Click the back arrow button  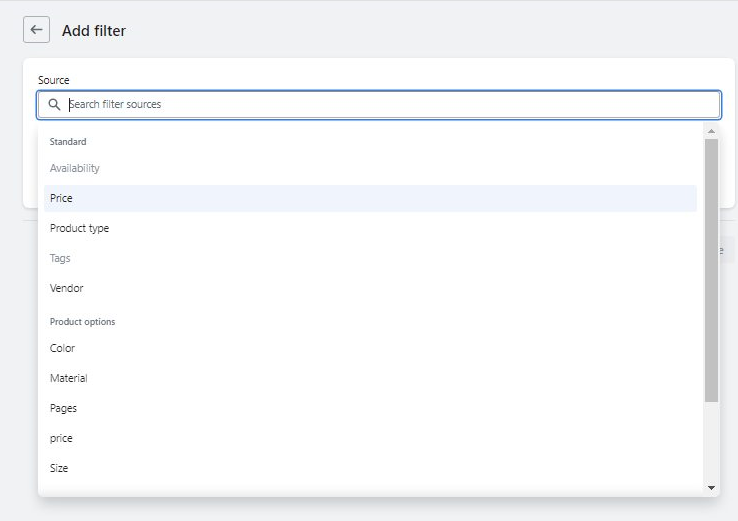pyautogui.click(x=37, y=30)
